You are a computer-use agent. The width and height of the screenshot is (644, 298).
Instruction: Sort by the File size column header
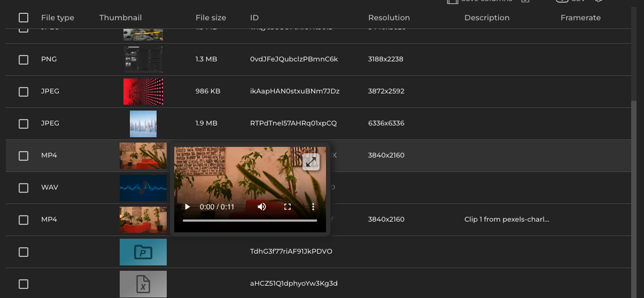(211, 18)
